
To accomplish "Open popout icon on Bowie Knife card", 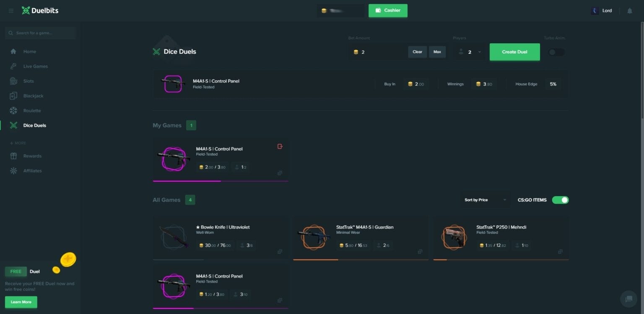I will 280,252.
